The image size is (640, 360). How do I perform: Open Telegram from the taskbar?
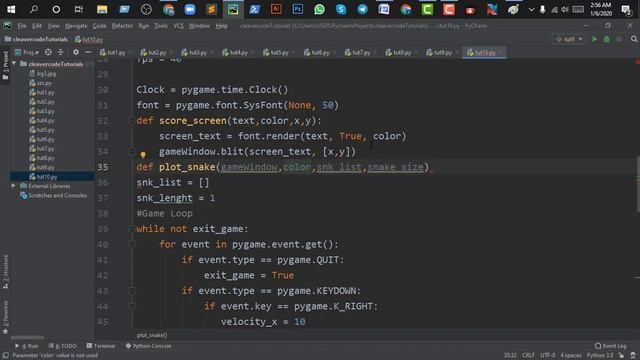point(362,9)
